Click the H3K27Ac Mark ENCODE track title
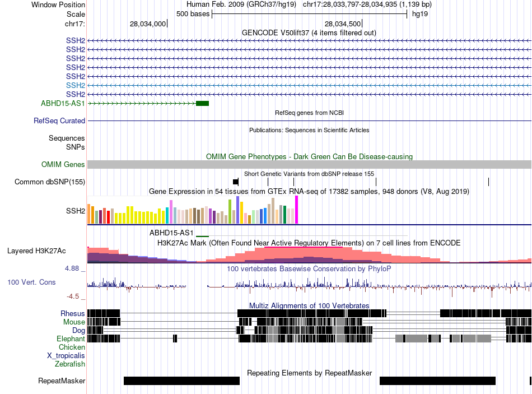Image resolution: width=532 pixels, height=394 pixels. coord(309,243)
